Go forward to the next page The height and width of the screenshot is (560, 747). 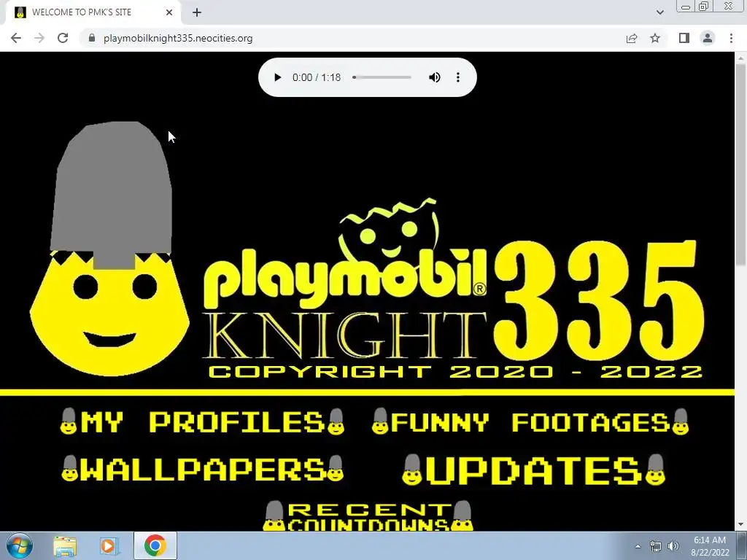tap(39, 38)
